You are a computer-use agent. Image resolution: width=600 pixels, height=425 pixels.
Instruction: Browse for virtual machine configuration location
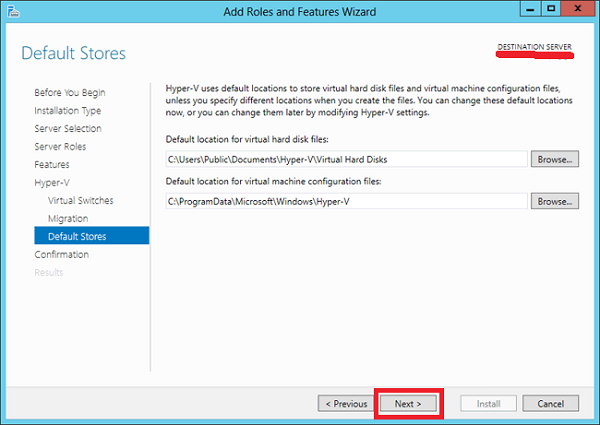click(554, 201)
